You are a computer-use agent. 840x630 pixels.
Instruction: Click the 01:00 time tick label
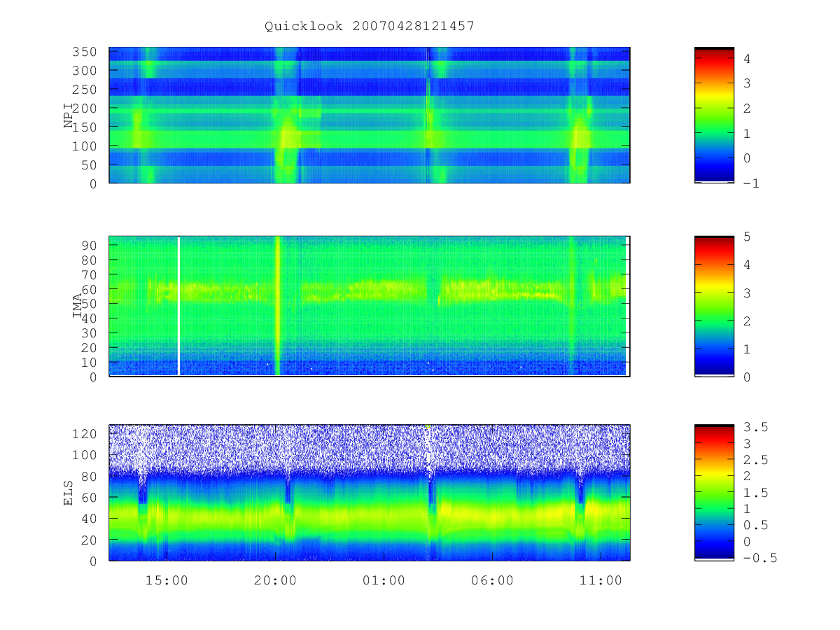[x=384, y=580]
